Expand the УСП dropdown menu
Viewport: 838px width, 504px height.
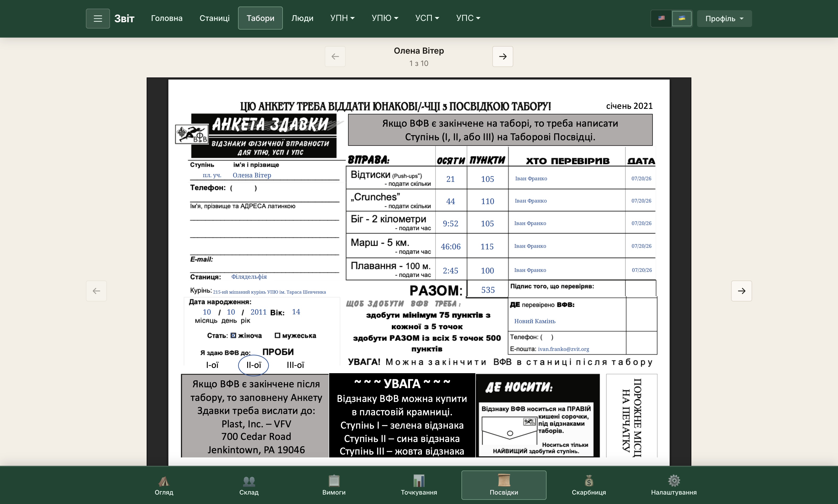pyautogui.click(x=427, y=18)
